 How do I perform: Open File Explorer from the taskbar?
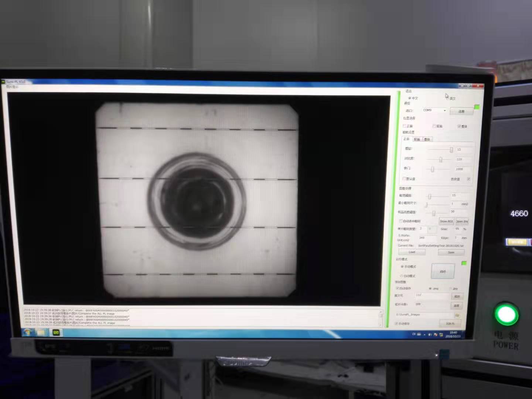[x=41, y=332]
